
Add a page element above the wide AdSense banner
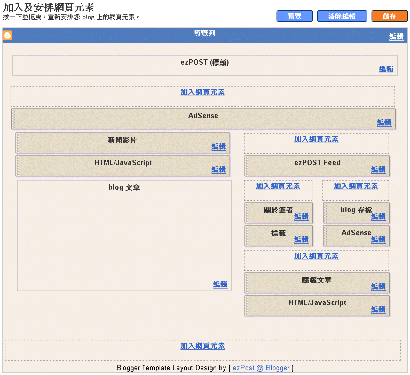click(x=202, y=92)
